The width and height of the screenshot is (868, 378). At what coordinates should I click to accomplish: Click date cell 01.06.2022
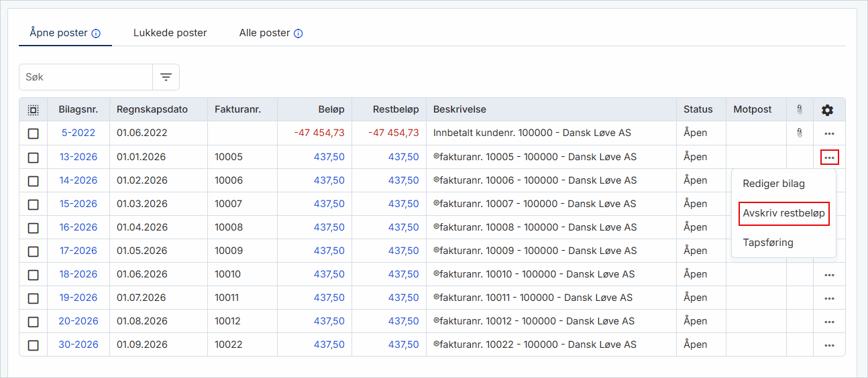pyautogui.click(x=142, y=133)
